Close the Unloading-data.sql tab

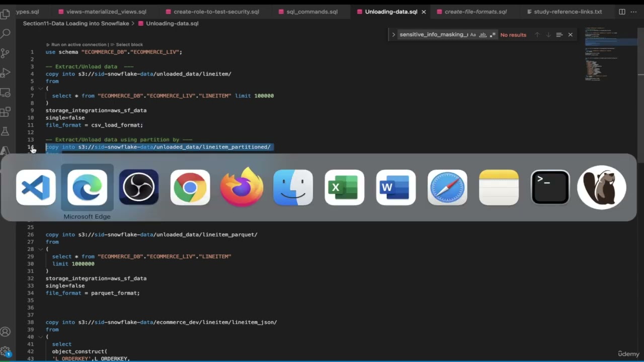click(x=424, y=12)
